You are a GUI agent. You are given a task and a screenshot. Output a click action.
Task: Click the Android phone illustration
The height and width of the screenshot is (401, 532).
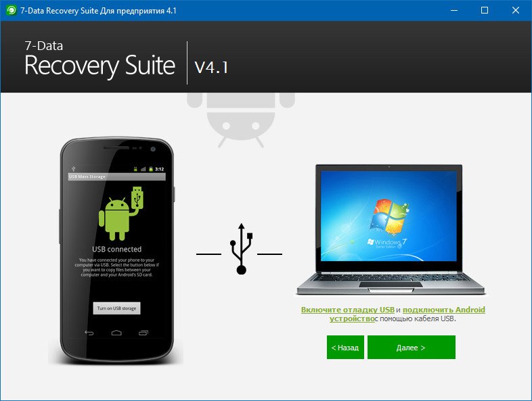116,250
